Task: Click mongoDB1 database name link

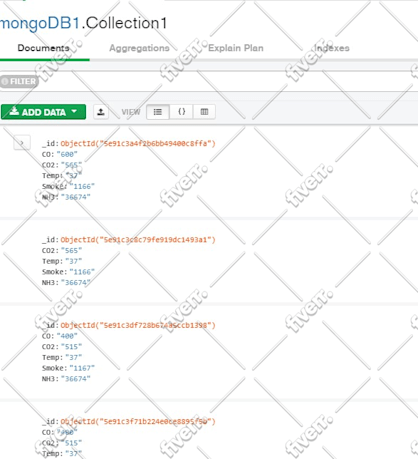Action: [x=40, y=23]
